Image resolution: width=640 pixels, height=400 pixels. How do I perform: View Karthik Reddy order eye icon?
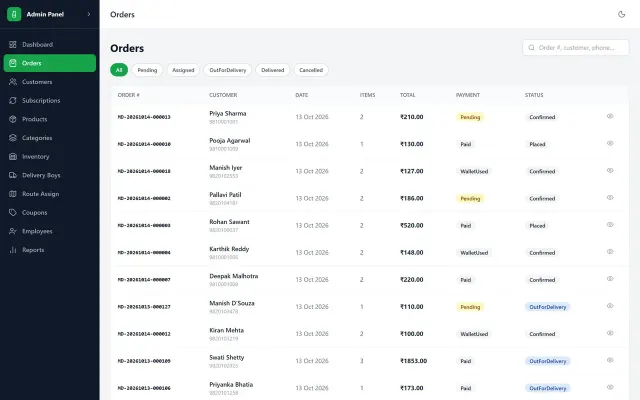pyautogui.click(x=610, y=252)
